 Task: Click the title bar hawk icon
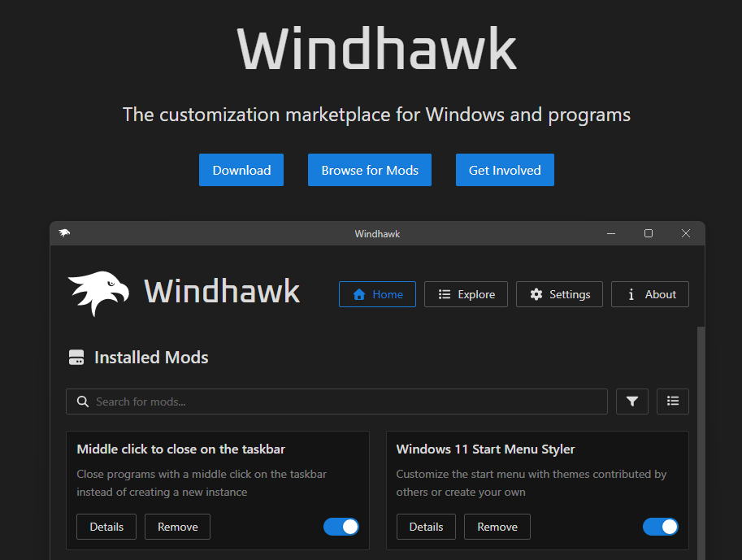(64, 233)
